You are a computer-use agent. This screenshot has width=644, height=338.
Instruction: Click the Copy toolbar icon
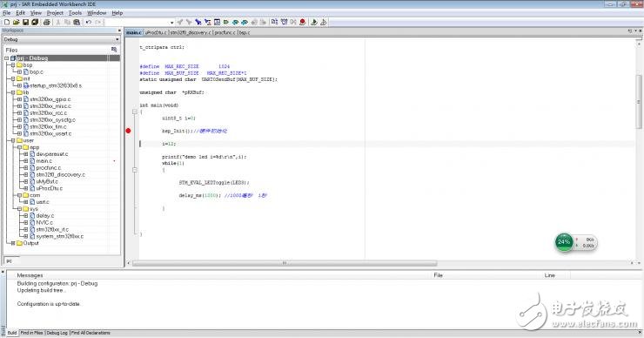coord(67,22)
